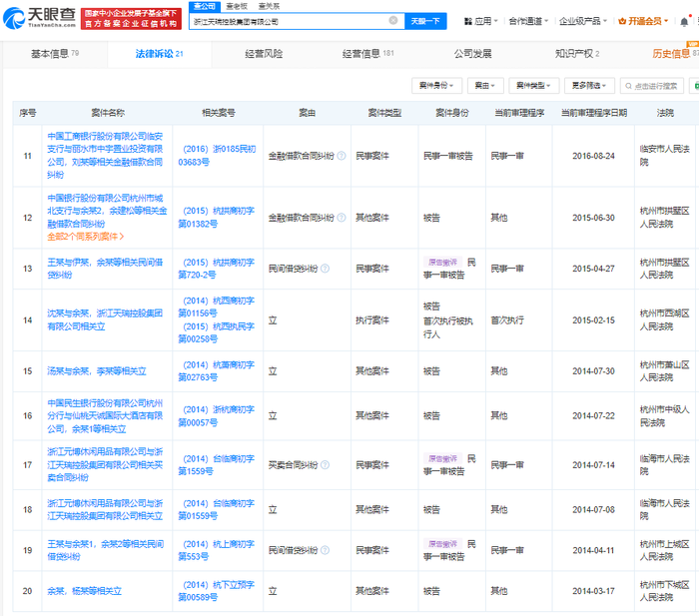Open case number (2014) 台临商初字第01559号
Image resolution: width=699 pixels, height=616 pixels.
[x=217, y=509]
